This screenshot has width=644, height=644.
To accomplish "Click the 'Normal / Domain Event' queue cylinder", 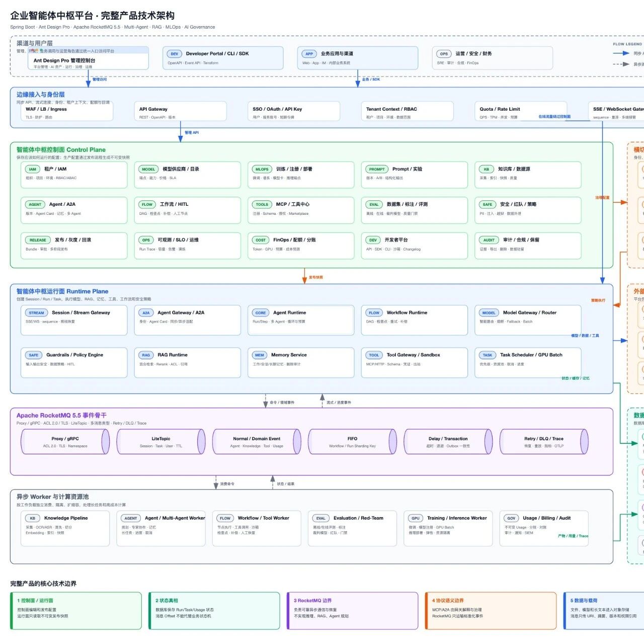I will pos(257,442).
